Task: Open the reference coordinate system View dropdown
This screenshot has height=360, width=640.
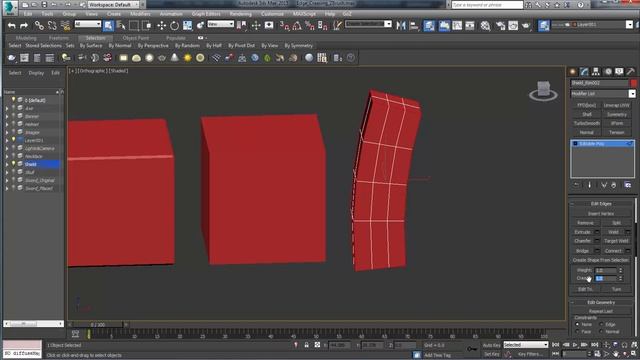Action: (220, 24)
